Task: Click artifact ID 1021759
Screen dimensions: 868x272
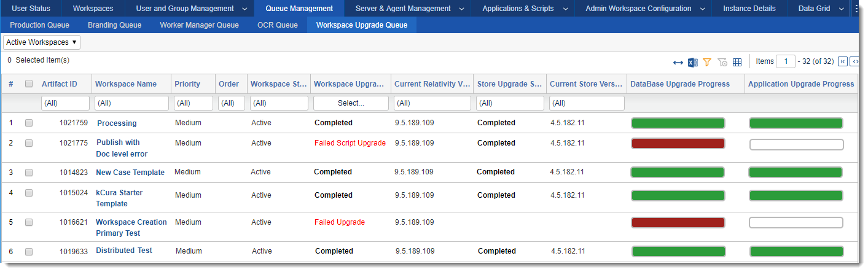Action: point(74,123)
